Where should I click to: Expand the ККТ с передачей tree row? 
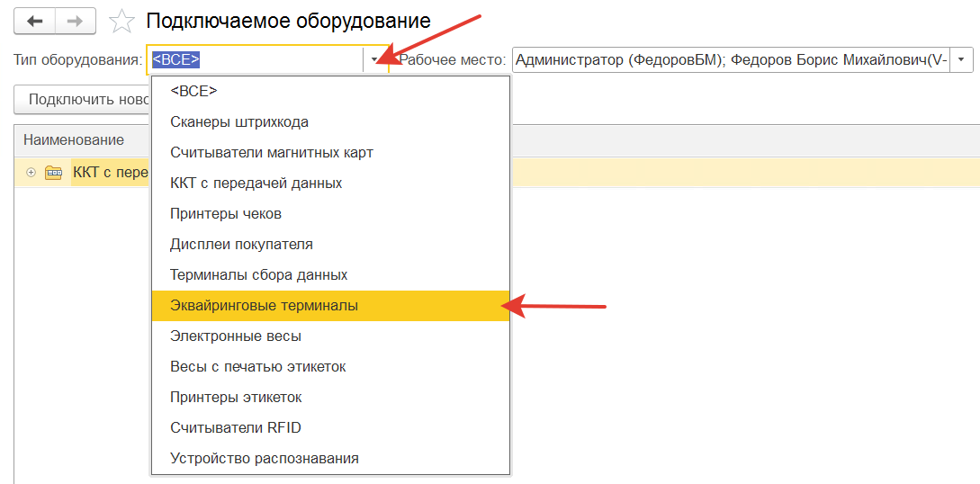[31, 173]
